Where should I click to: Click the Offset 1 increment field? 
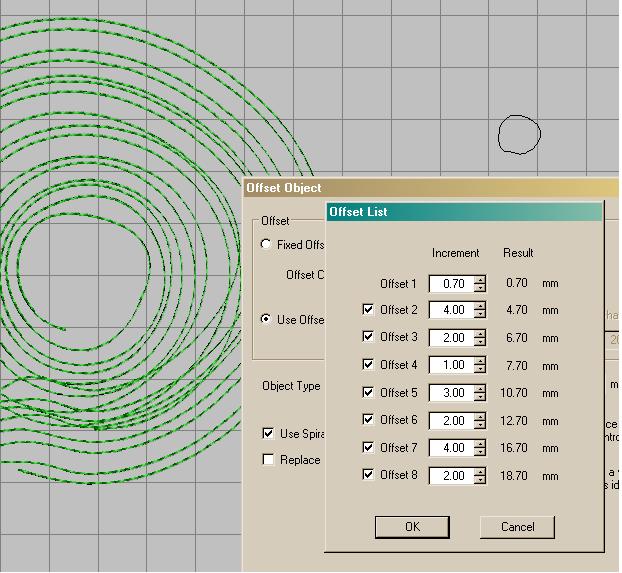451,284
